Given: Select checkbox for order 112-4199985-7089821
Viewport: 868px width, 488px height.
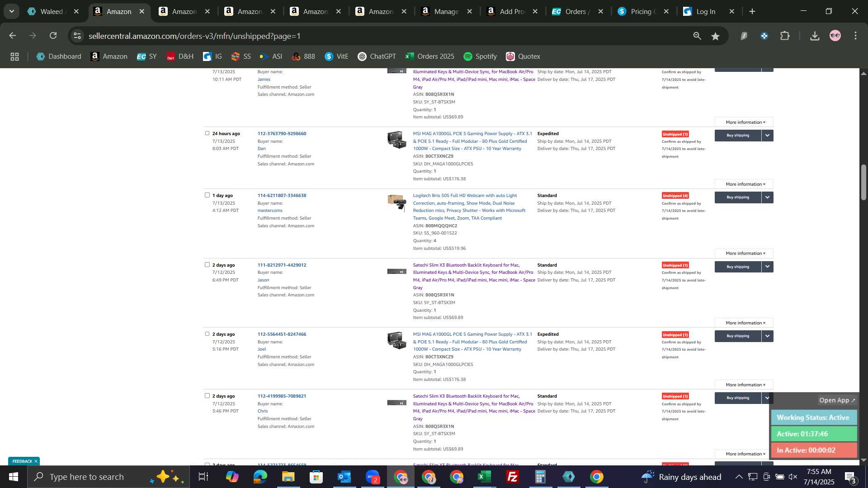Looking at the screenshot, I should click(x=207, y=396).
